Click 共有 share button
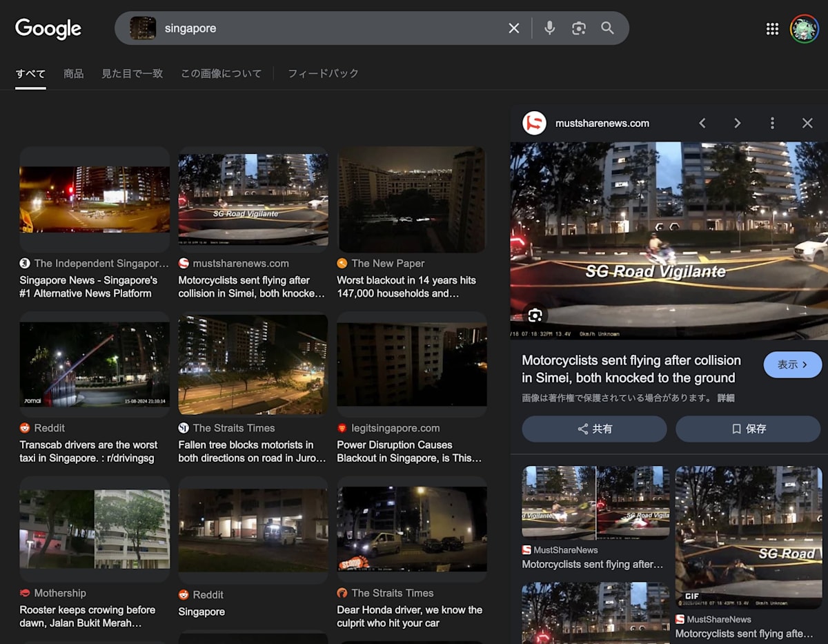This screenshot has height=644, width=828. coord(594,429)
